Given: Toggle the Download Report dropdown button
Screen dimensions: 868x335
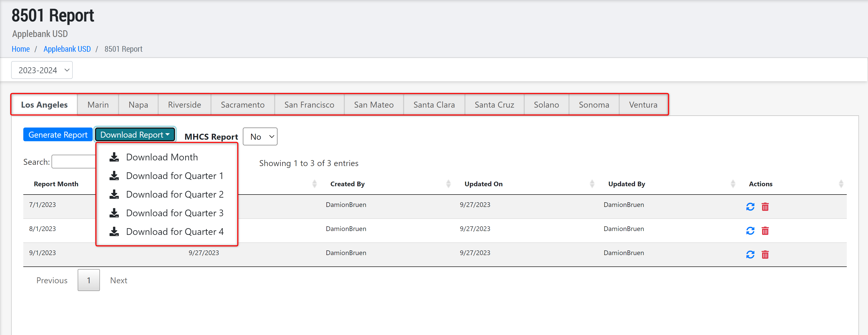Looking at the screenshot, I should [135, 135].
